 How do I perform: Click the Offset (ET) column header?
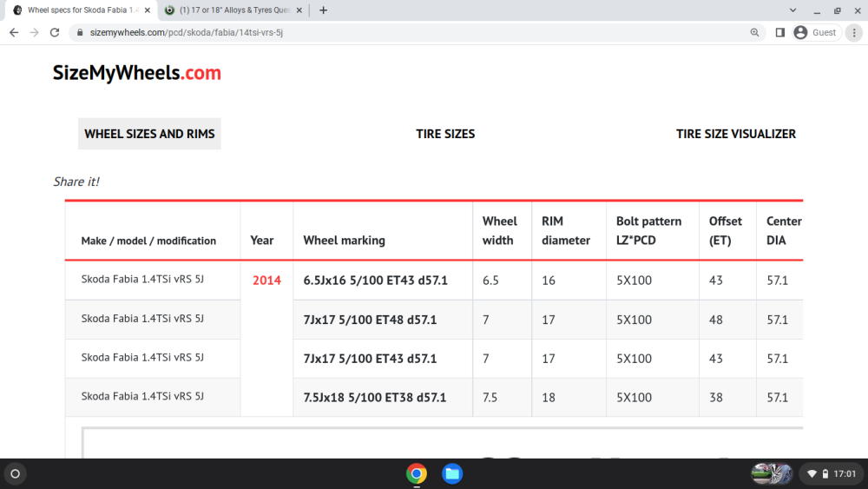click(725, 231)
